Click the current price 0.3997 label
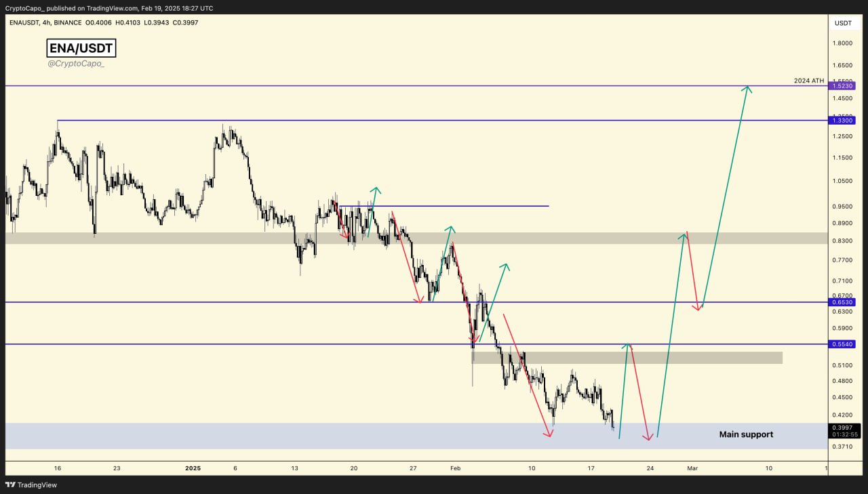 pyautogui.click(x=844, y=428)
